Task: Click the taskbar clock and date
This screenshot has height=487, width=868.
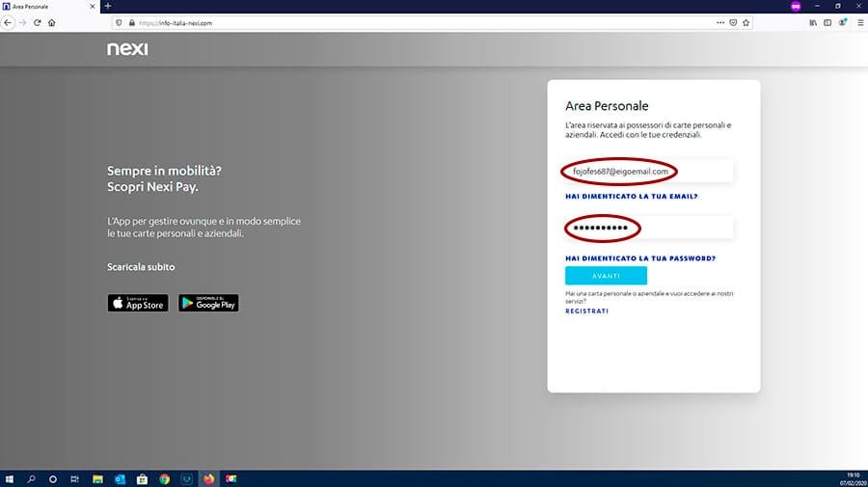Action: [x=854, y=479]
